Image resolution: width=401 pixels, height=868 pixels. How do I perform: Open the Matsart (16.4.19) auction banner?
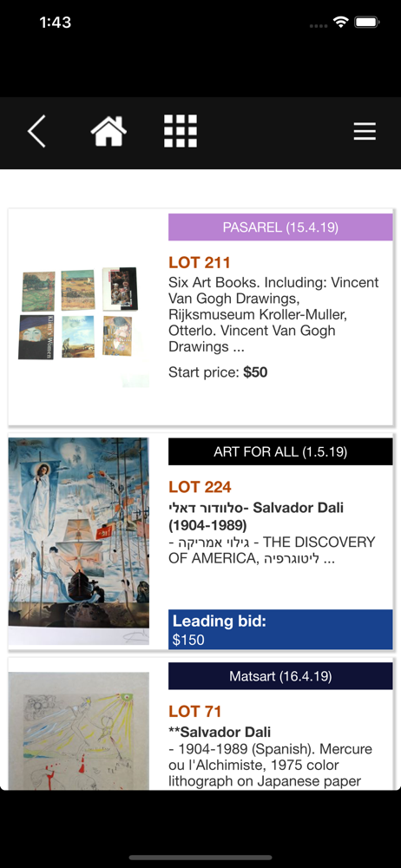pos(280,676)
